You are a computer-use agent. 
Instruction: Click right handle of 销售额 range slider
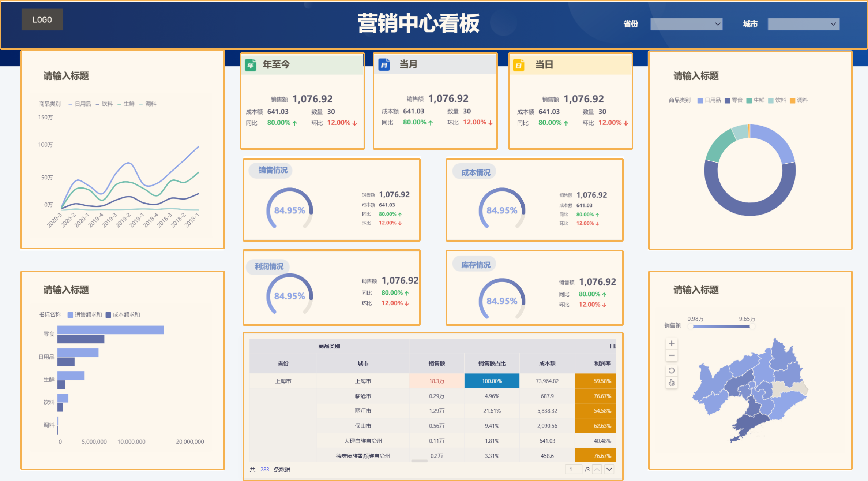tap(752, 326)
